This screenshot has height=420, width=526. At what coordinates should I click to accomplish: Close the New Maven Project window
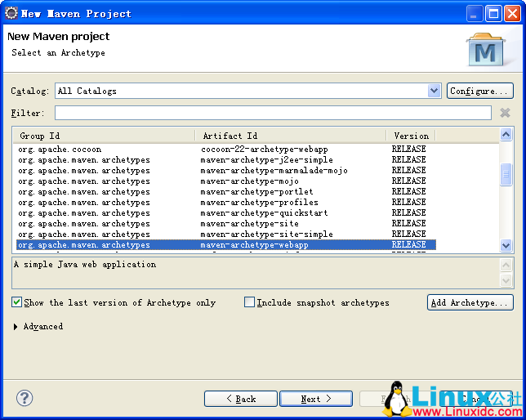coord(512,14)
